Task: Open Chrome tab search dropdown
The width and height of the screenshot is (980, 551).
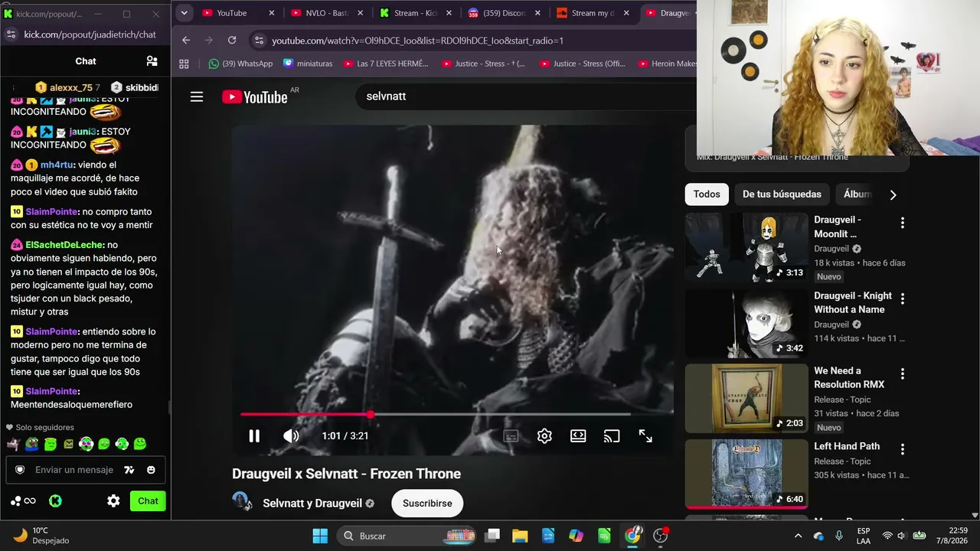Action: tap(184, 13)
